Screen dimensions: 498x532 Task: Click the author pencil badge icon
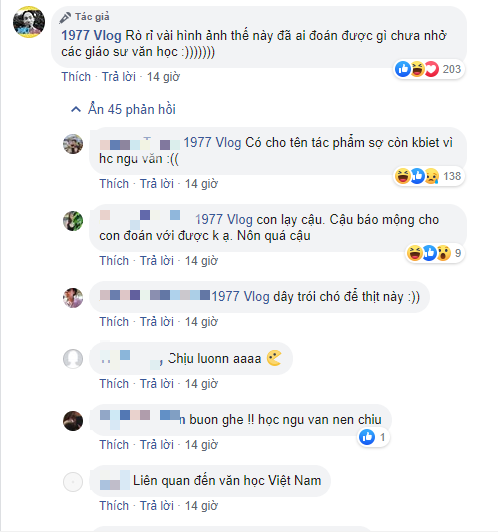(65, 17)
